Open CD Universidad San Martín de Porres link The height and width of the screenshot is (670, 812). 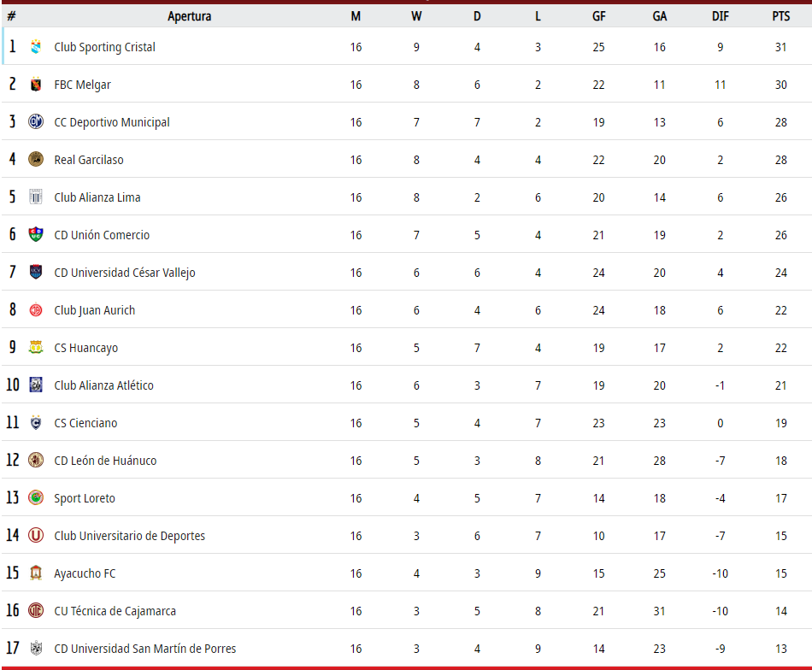145,649
